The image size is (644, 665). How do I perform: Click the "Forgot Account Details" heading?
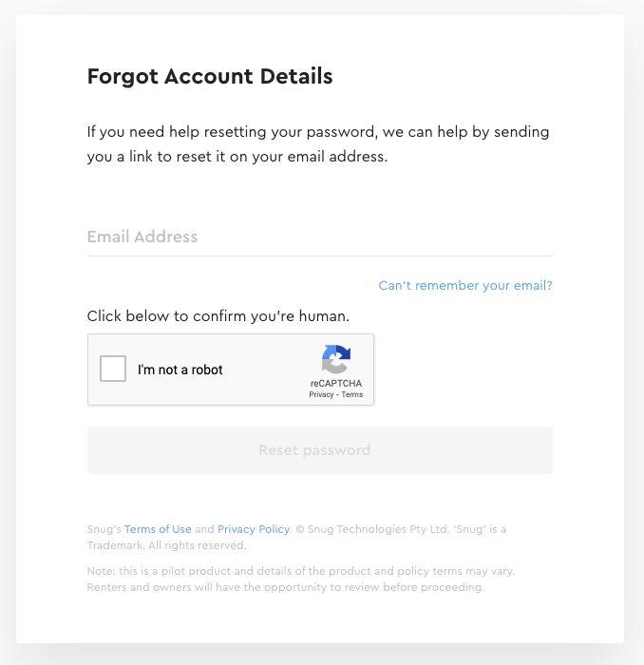[210, 77]
